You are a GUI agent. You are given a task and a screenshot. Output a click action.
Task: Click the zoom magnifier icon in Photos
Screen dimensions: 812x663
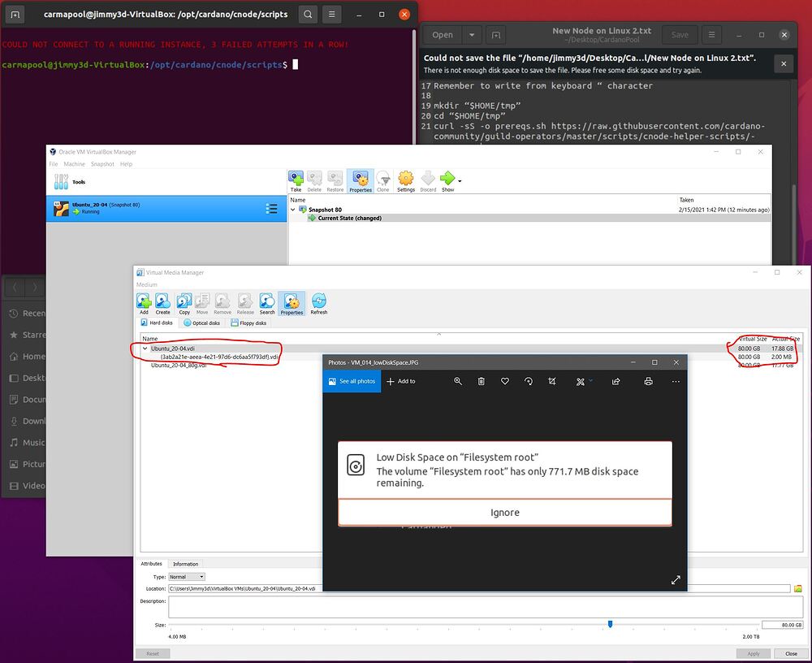point(458,381)
